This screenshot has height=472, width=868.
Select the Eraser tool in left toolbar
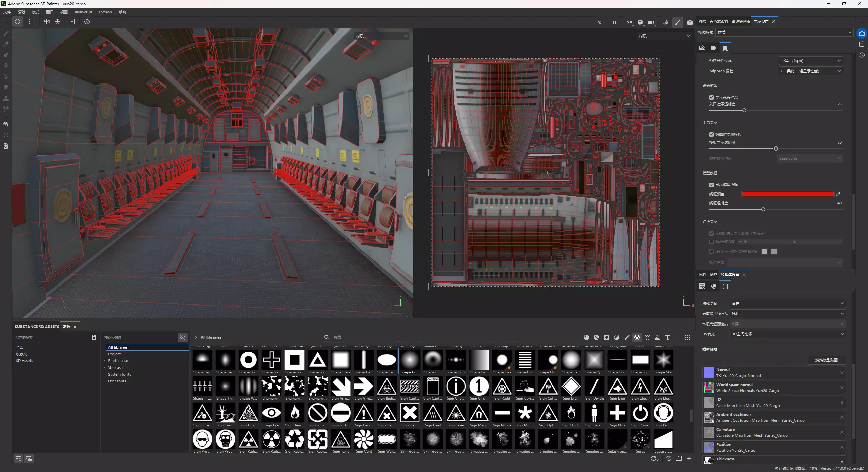click(6, 44)
